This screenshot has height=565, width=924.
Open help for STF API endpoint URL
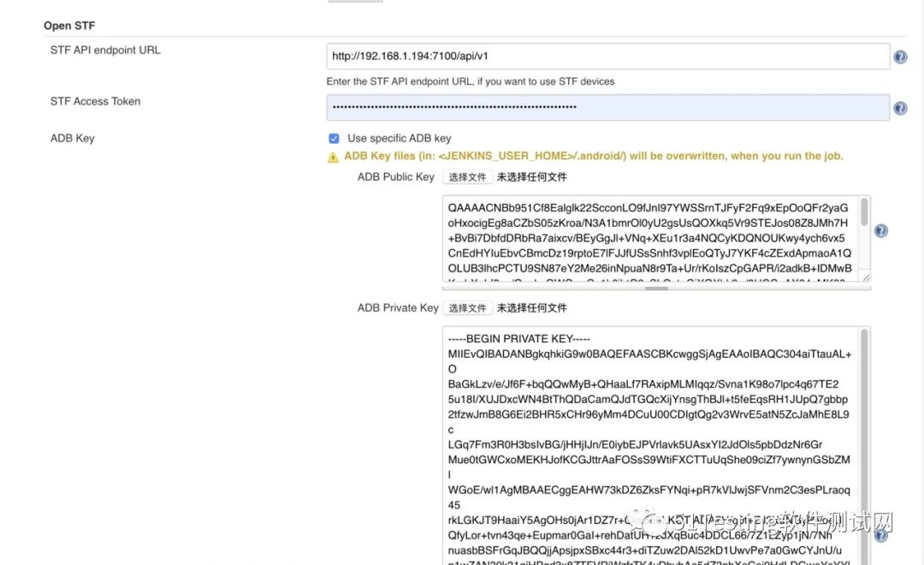click(x=900, y=57)
